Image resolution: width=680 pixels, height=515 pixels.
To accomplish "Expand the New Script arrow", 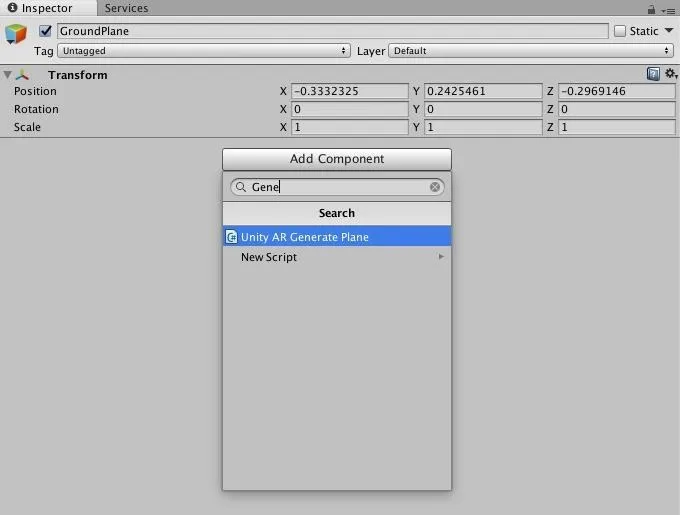I will 441,257.
